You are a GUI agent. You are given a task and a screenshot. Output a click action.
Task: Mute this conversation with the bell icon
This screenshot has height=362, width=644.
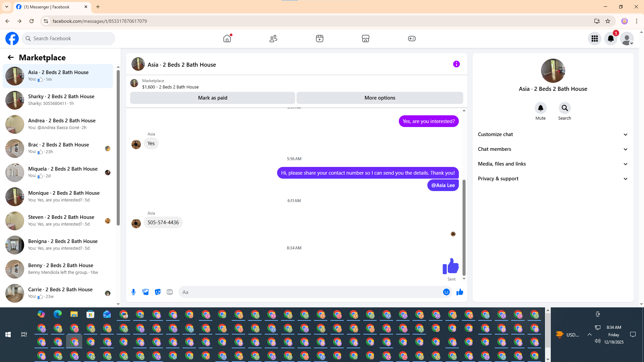tap(540, 108)
